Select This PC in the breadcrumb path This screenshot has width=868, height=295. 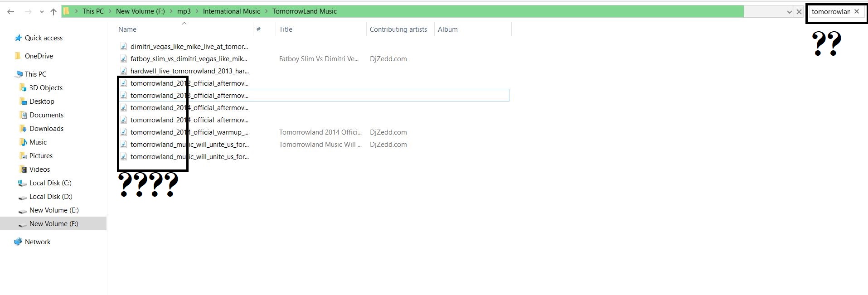93,11
